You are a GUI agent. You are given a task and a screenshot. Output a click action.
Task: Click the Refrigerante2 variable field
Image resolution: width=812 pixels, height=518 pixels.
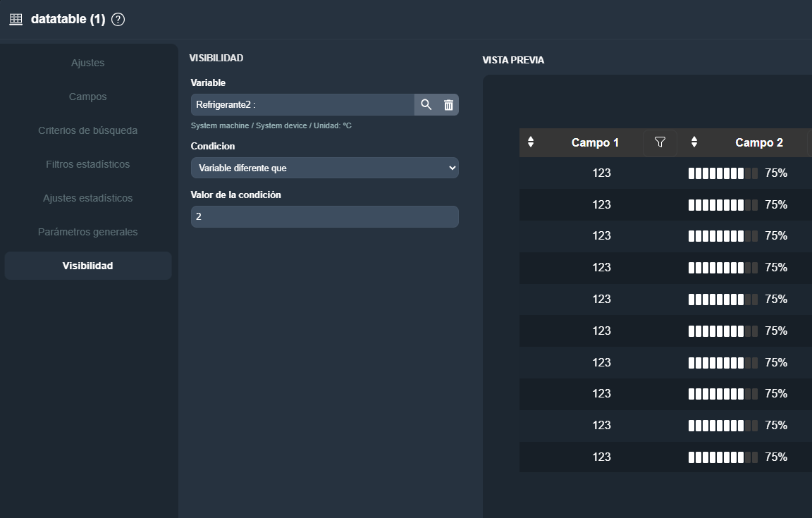[302, 104]
